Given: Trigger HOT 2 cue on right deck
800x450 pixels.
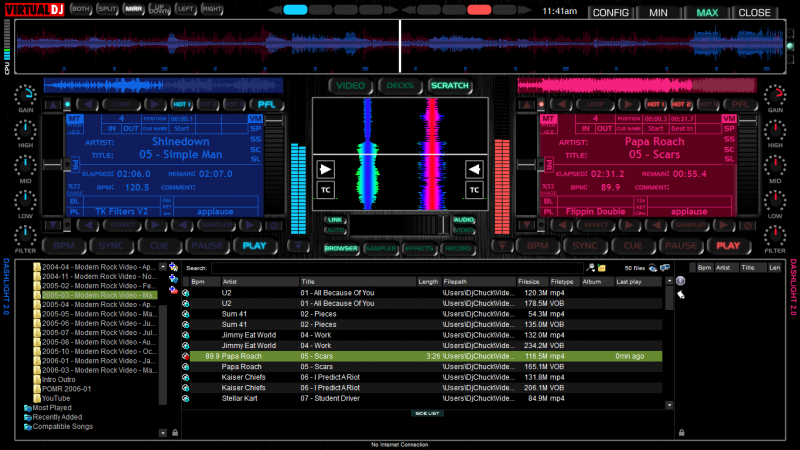Looking at the screenshot, I should [681, 105].
